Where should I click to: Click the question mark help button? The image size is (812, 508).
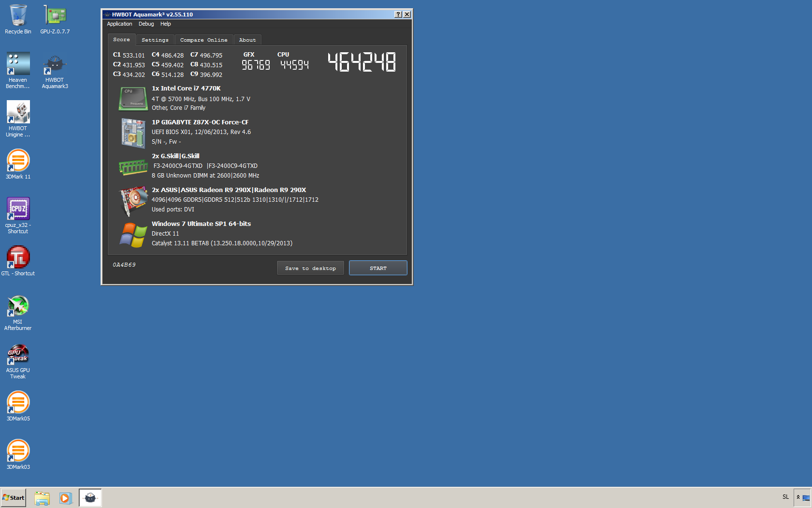click(398, 15)
